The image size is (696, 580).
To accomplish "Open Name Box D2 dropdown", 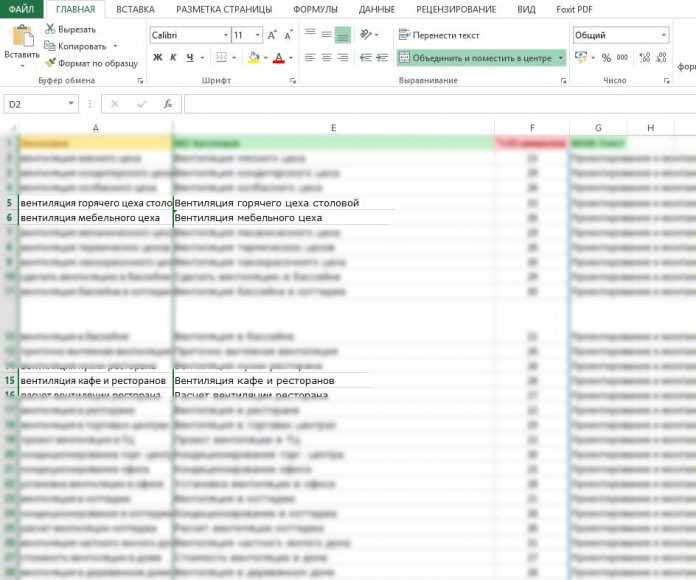I will pyautogui.click(x=71, y=104).
